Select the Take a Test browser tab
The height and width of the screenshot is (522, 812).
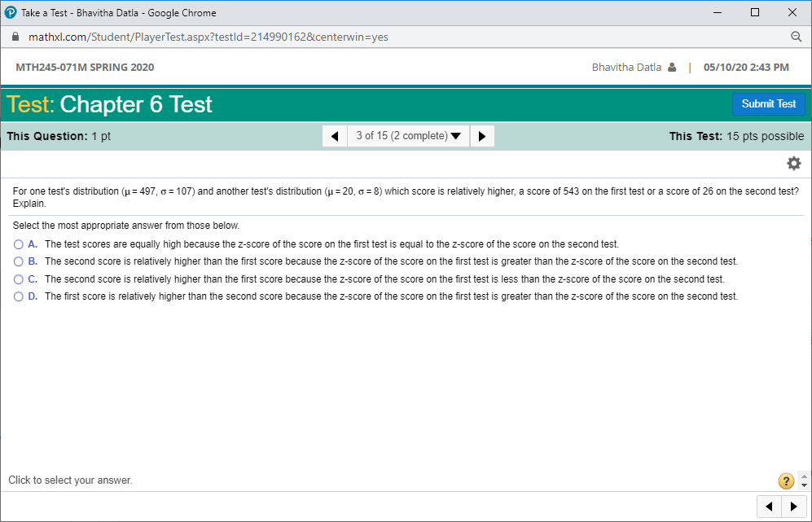point(114,12)
